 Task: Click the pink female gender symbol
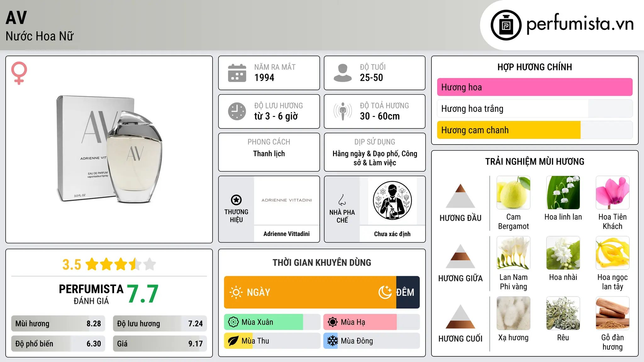coord(19,73)
